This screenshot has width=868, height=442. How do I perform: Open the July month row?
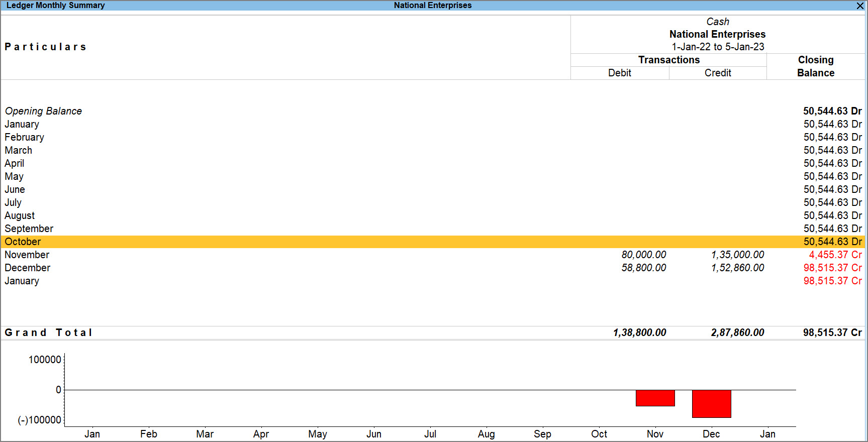[x=433, y=202]
